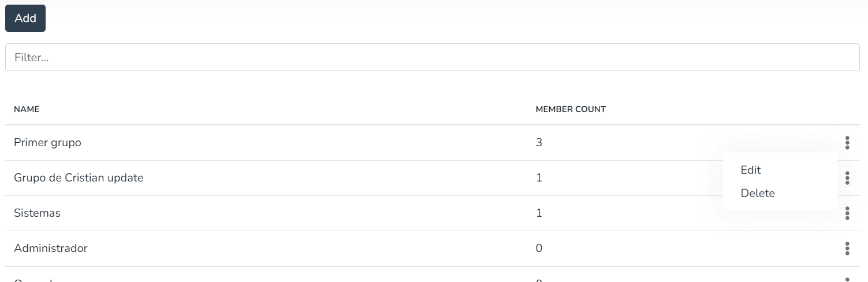Select the Sistemas group name
Screen dimensions: 868x282
[37, 213]
